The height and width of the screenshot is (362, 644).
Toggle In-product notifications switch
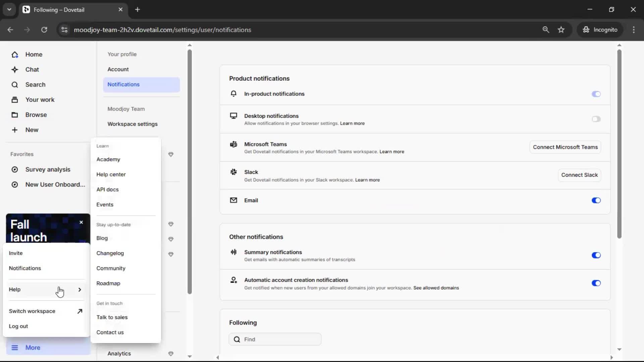pos(596,94)
